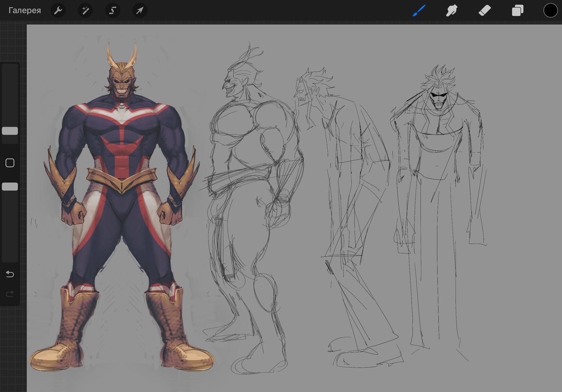Activate the Selection S-shaped tool
This screenshot has width=562, height=392.
[112, 10]
